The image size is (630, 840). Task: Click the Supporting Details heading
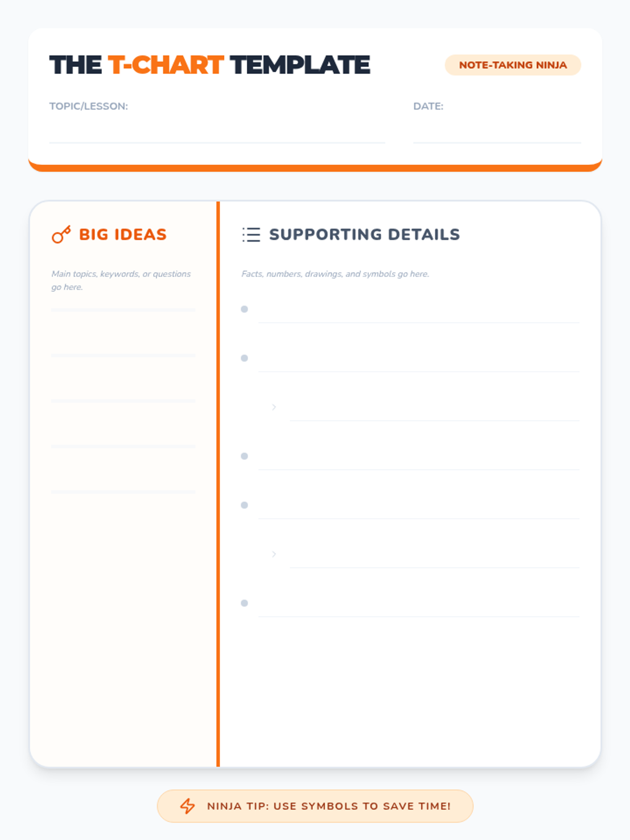tap(364, 235)
